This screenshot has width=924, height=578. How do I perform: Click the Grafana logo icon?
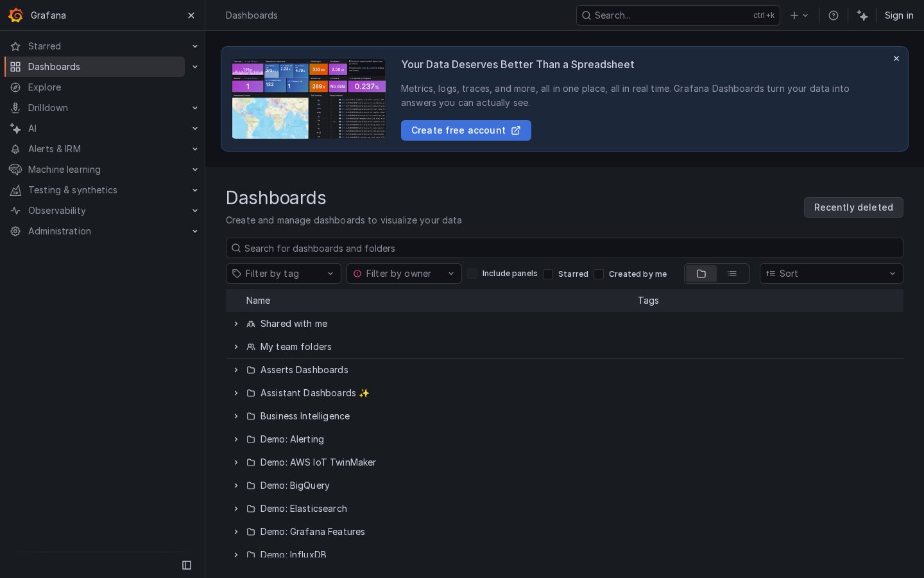[x=15, y=15]
